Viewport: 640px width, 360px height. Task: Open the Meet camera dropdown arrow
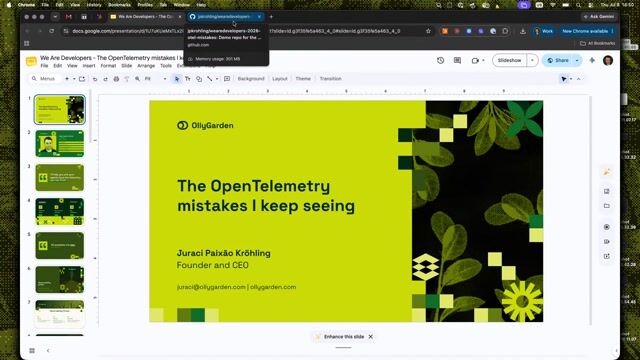484,60
